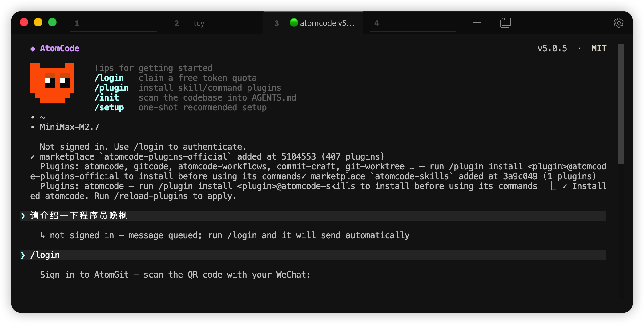The image size is (644, 324).
Task: Click 'install skill/command plugins' description
Action: point(210,88)
